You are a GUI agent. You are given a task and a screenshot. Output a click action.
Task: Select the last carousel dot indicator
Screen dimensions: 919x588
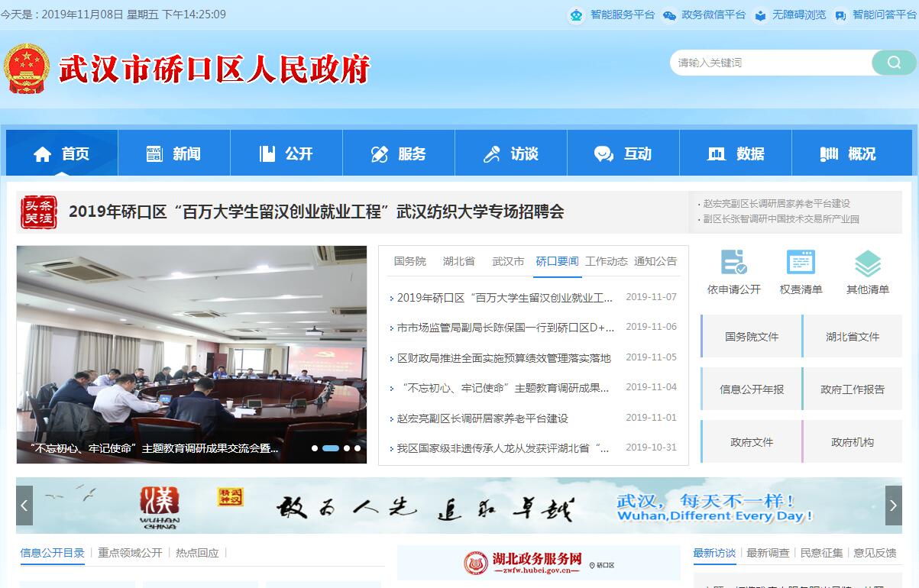click(358, 448)
